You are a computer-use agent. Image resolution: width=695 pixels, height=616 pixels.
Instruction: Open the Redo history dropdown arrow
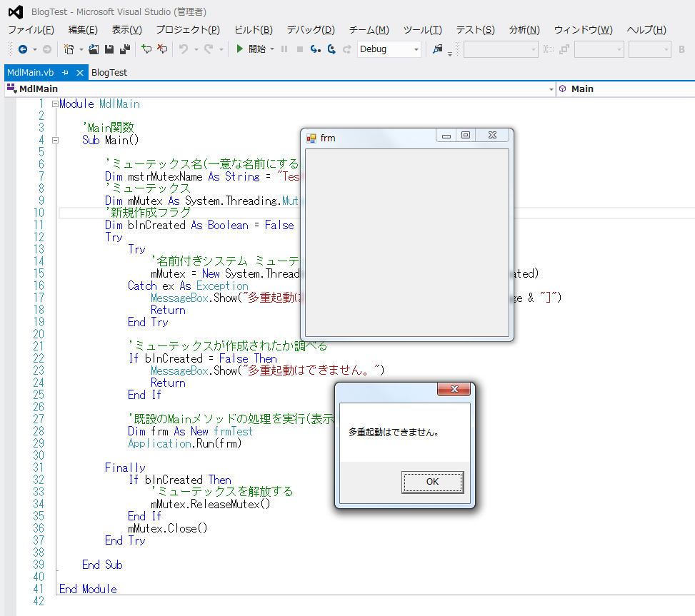pos(221,49)
